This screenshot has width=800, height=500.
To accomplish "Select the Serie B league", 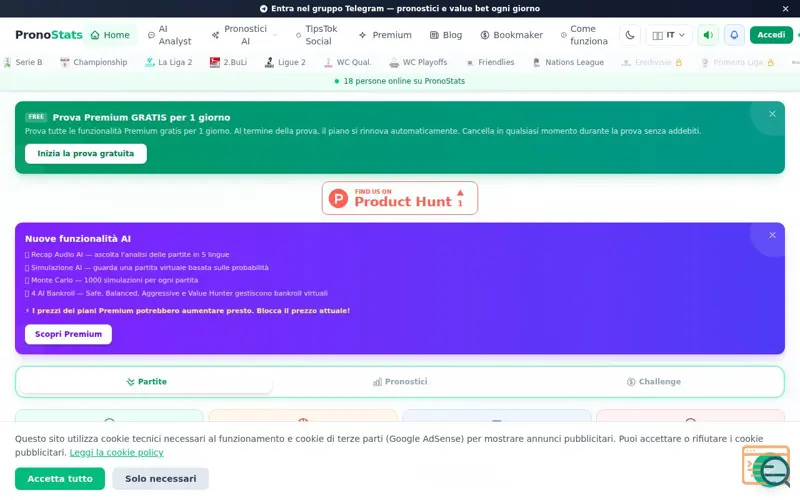I will 23,62.
